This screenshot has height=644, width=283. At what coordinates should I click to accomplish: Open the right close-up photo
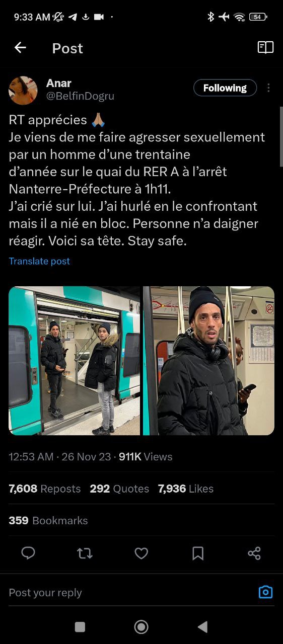(x=208, y=361)
